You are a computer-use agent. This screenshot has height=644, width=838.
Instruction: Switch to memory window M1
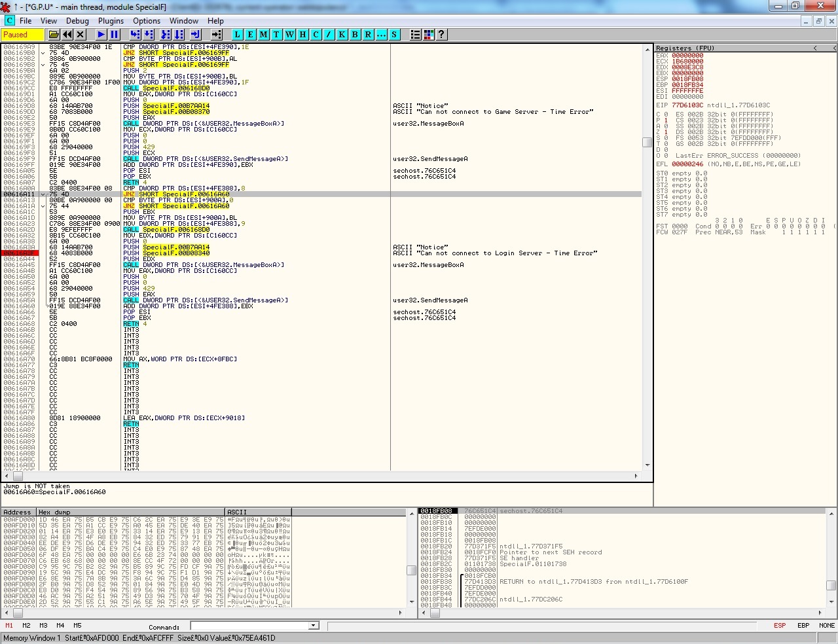pyautogui.click(x=9, y=626)
